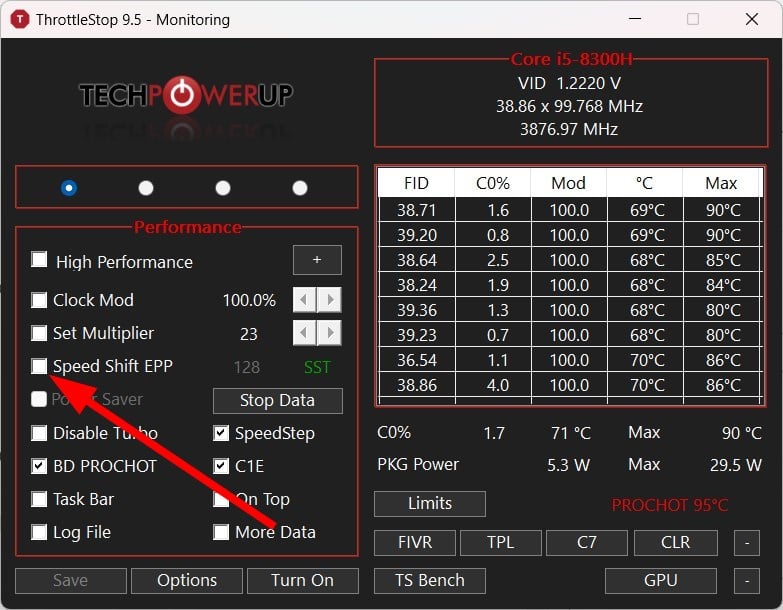This screenshot has width=783, height=610.
Task: Select the fourth profile radio button
Action: [300, 188]
